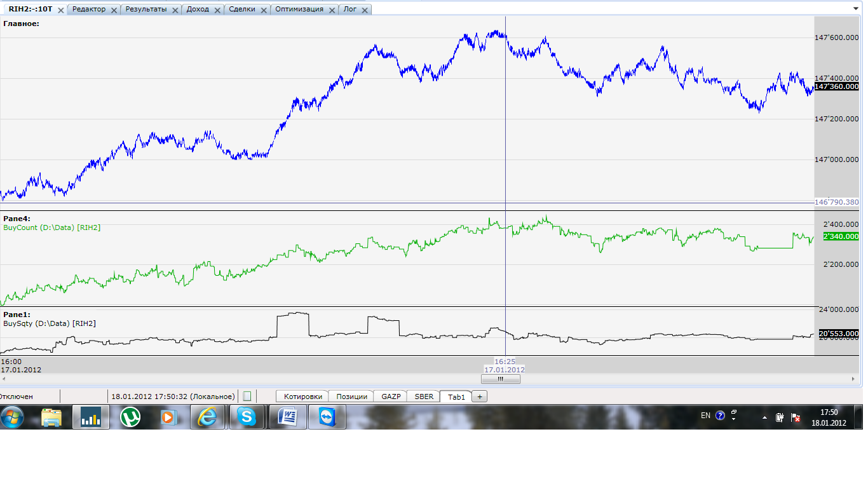Select the SBER bottom tab
Screen dimensions: 868x488
pos(424,396)
